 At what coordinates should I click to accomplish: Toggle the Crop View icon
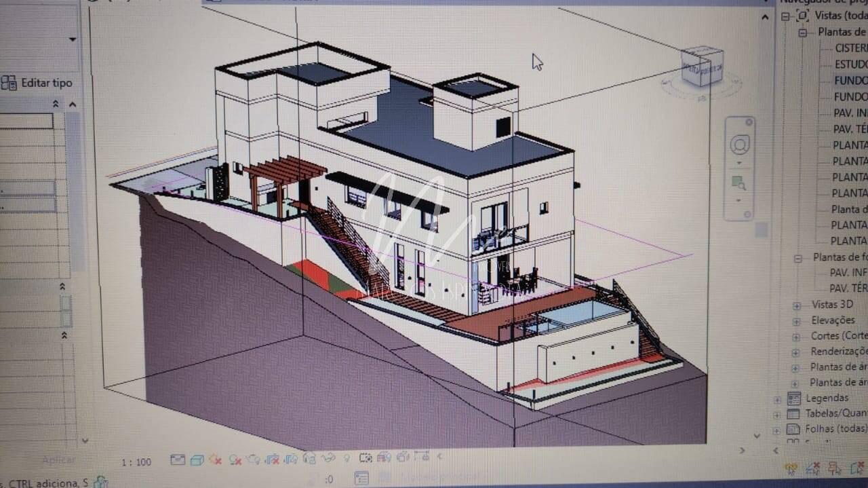[272, 459]
